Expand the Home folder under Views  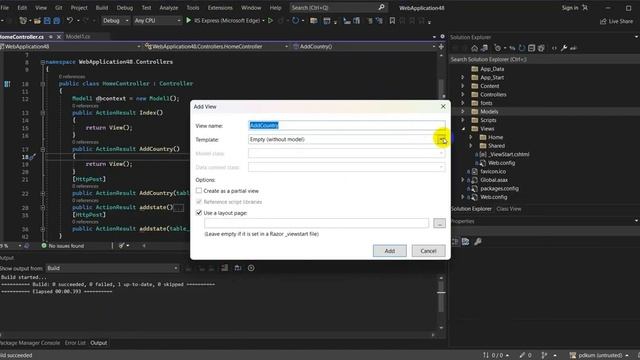[471, 137]
